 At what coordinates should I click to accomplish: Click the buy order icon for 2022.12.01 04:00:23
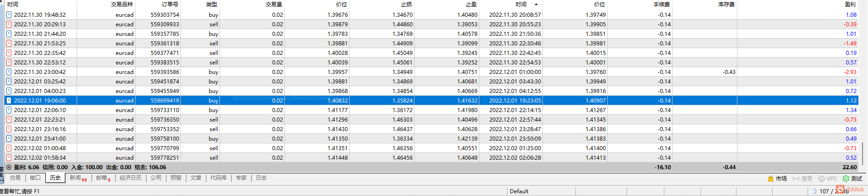tap(9, 91)
